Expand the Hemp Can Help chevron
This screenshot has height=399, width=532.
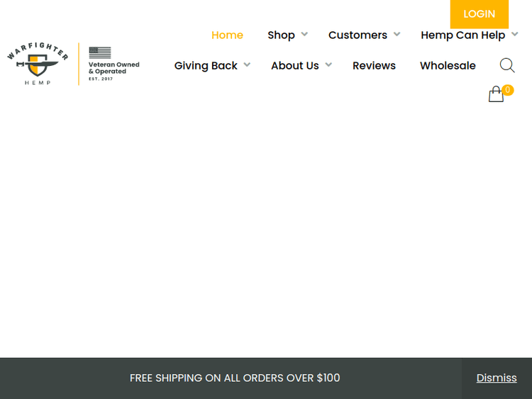[x=515, y=34]
